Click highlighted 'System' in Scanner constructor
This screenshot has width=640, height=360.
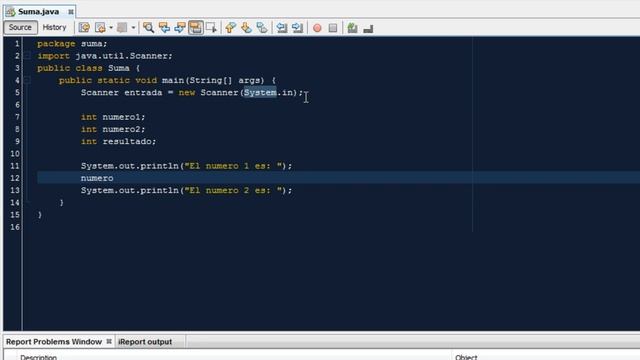click(260, 93)
